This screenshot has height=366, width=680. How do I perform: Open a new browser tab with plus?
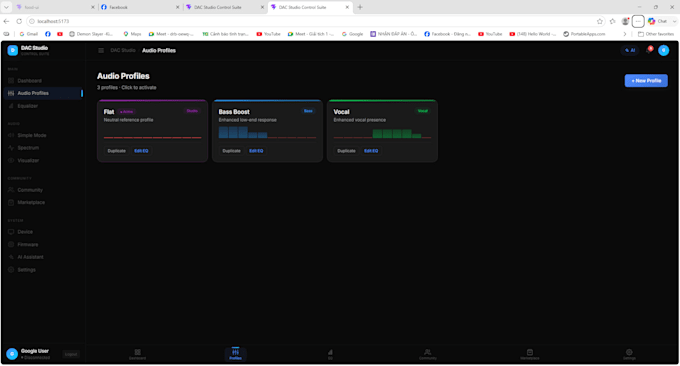[360, 7]
